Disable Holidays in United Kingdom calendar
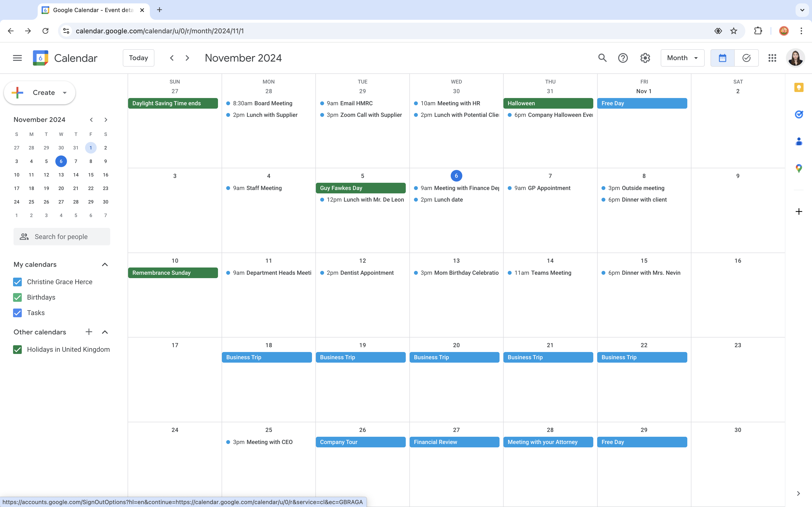 (17, 349)
